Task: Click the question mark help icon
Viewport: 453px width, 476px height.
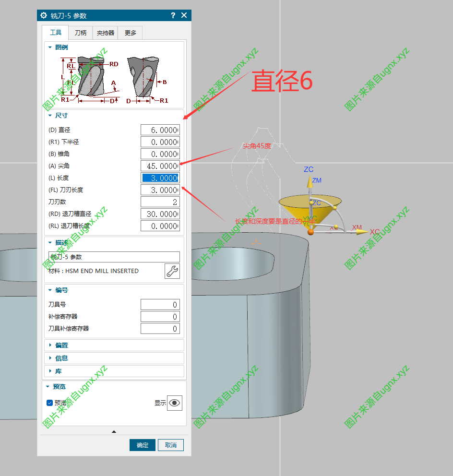Action: click(x=173, y=15)
